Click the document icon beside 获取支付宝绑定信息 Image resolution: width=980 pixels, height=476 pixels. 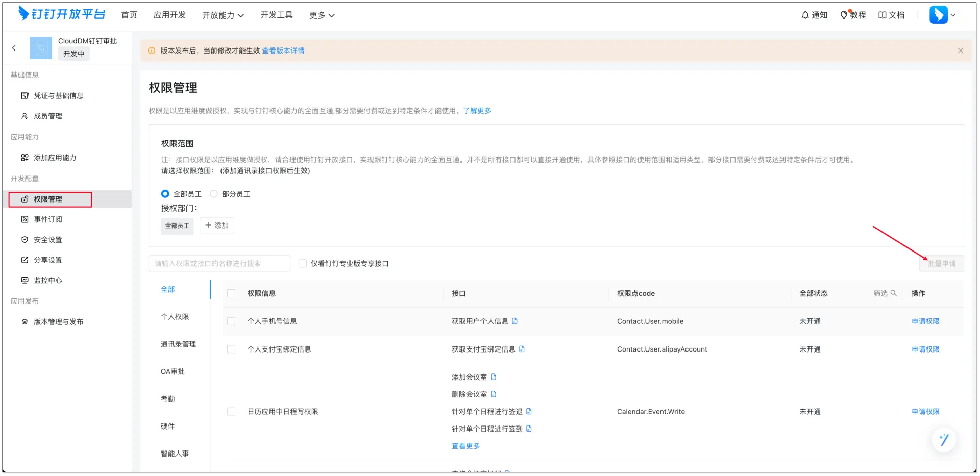pyautogui.click(x=522, y=349)
